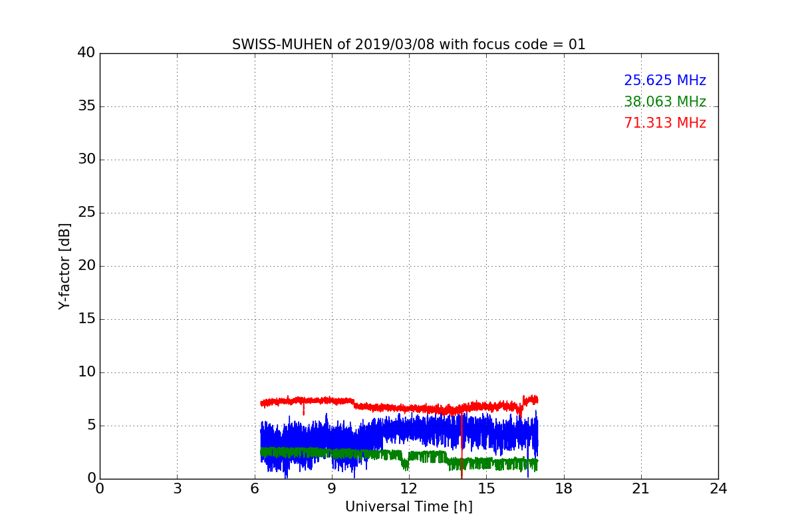Click the x-axis tick label 9
Screen dimensions: 798x532
[332, 489]
